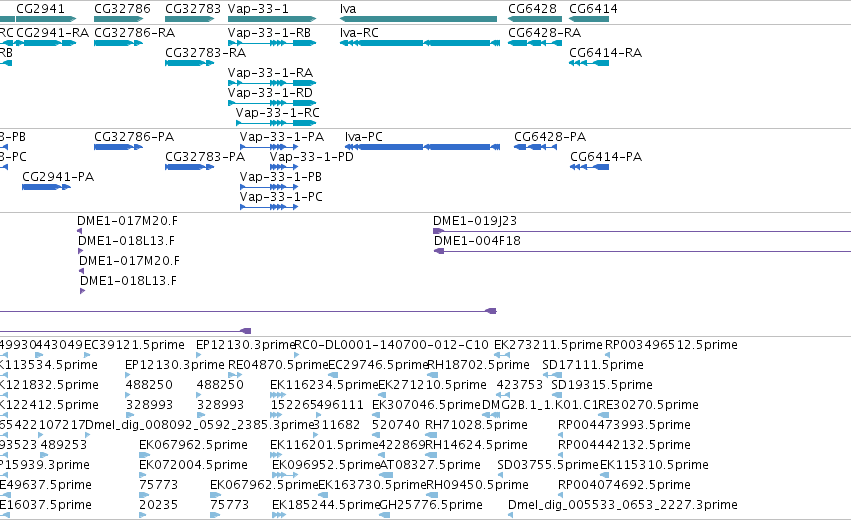Select the CG2941 gene label
Image resolution: width=851 pixels, height=520 pixels.
(40, 9)
